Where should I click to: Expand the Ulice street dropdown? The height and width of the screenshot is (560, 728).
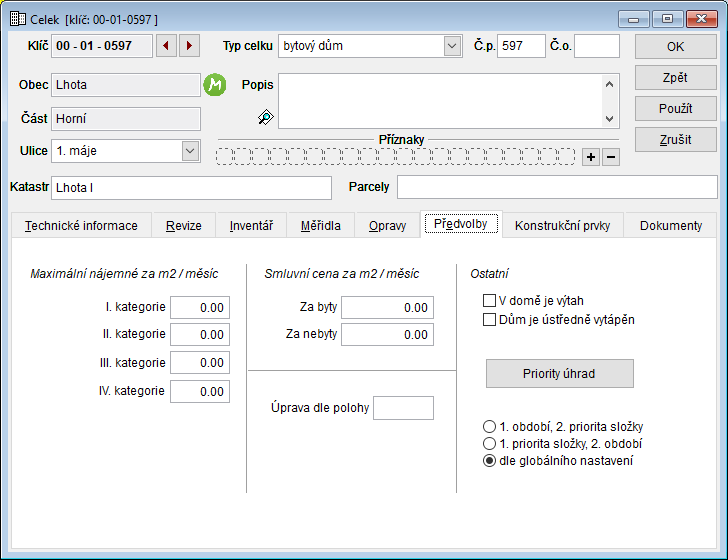[190, 151]
